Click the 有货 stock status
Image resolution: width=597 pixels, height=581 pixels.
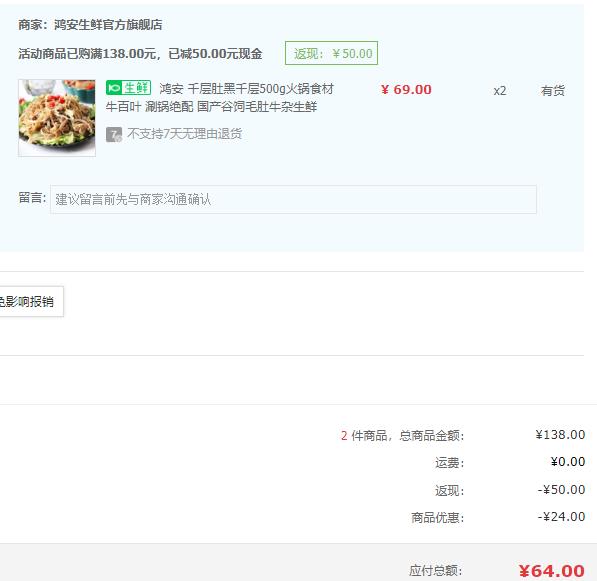[552, 91]
